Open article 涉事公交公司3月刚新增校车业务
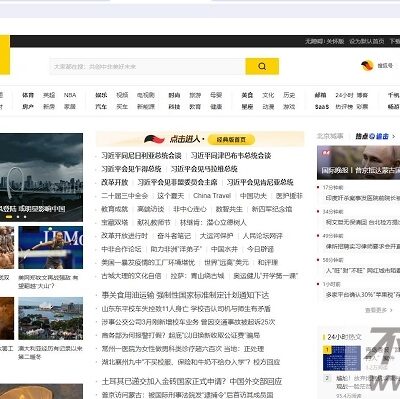 pyautogui.click(x=188, y=322)
